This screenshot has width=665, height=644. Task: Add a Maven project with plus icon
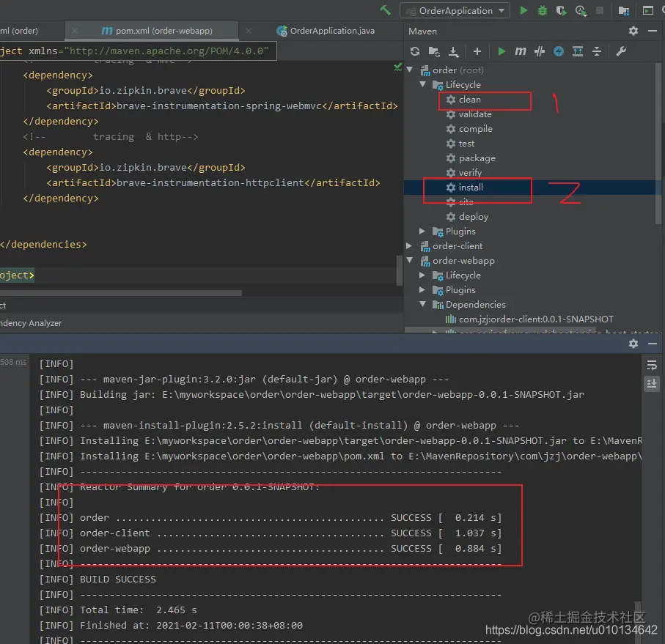477,51
